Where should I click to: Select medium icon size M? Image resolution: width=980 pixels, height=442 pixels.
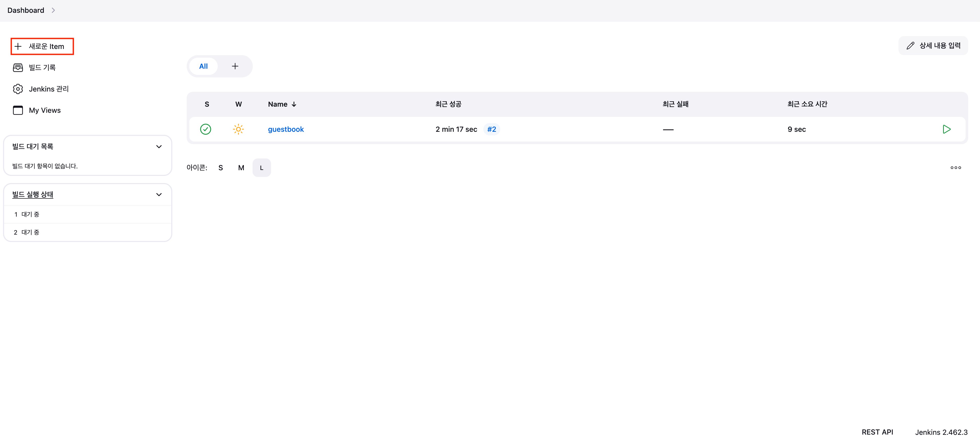[241, 168]
